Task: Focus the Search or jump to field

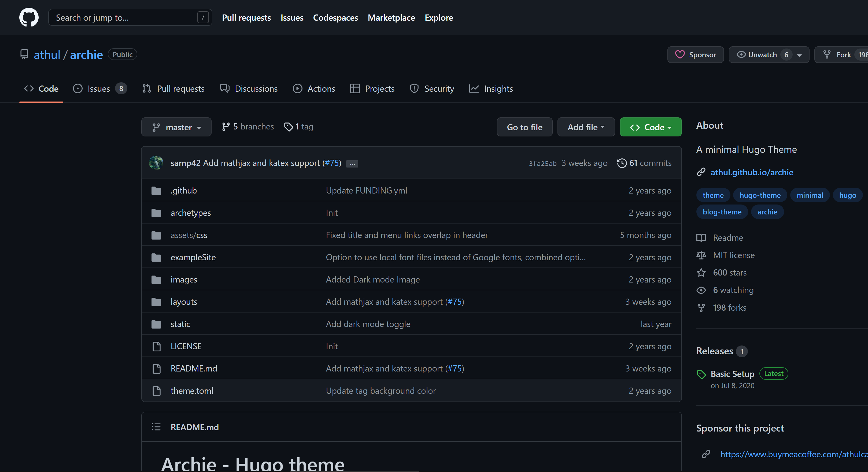Action: [130, 17]
